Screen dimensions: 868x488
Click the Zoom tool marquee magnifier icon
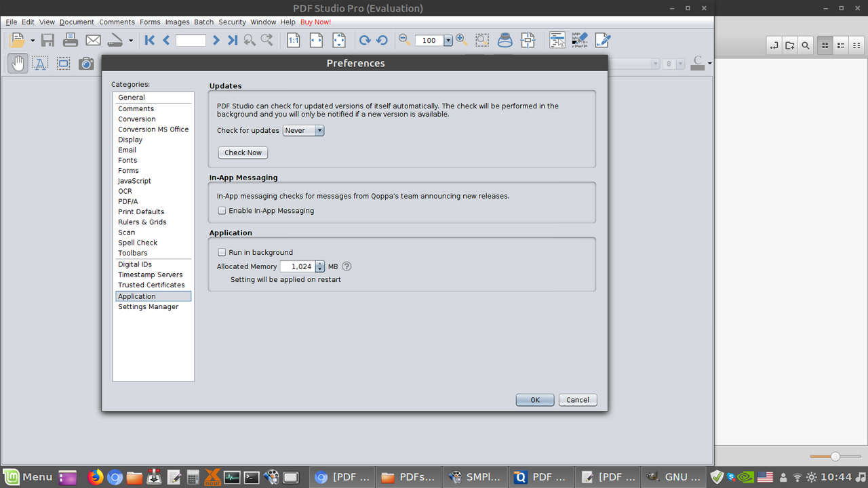point(482,40)
